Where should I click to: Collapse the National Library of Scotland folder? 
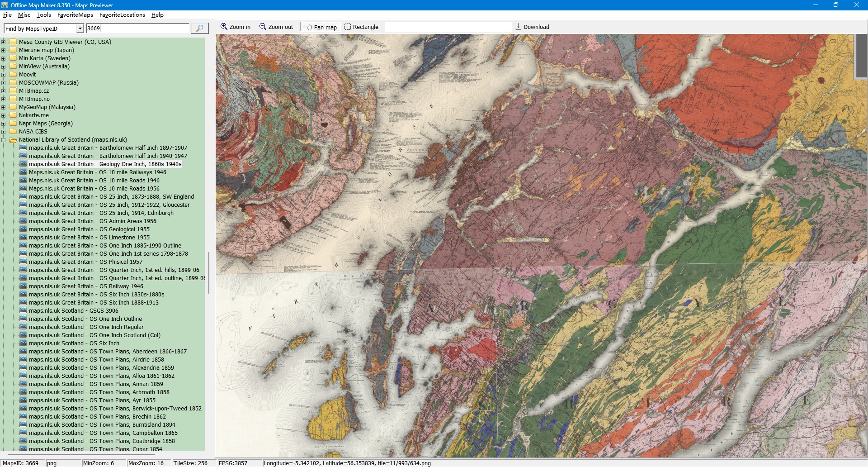click(4, 140)
